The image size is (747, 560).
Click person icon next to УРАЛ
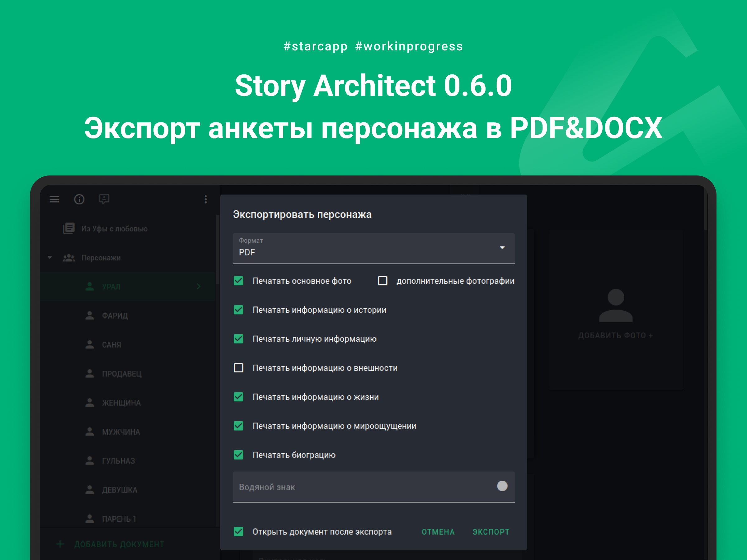90,287
